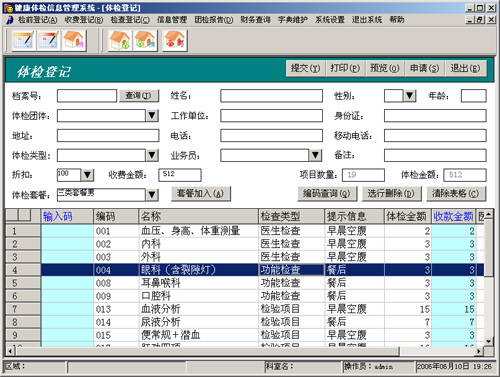Screen dimensions: 500x377
Task: Click the house icon with red figures
Action: coord(175,41)
